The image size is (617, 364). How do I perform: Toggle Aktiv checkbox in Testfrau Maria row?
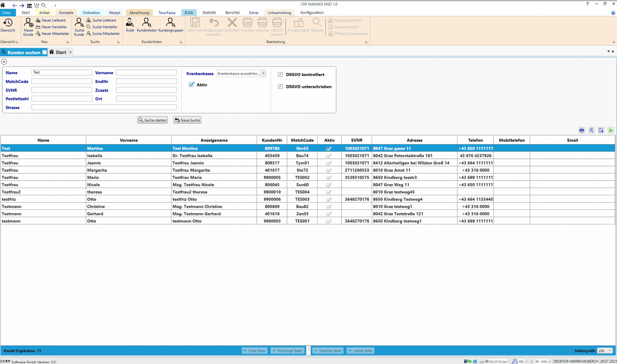329,178
